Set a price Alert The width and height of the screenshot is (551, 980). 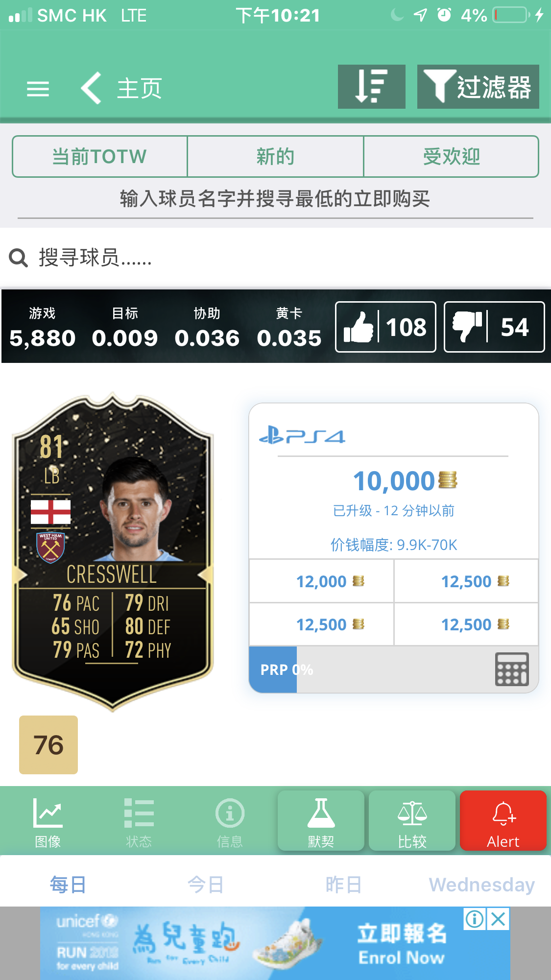[503, 820]
